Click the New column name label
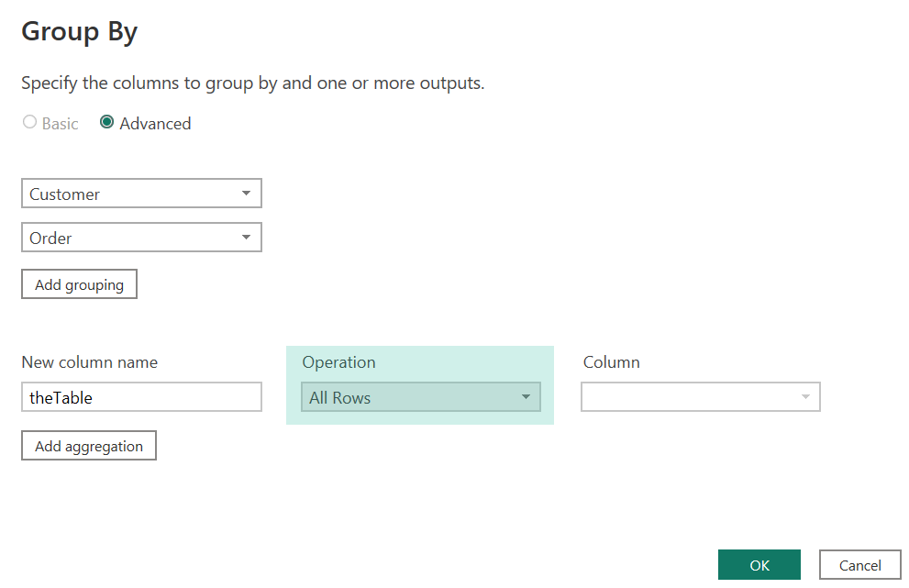 tap(89, 362)
